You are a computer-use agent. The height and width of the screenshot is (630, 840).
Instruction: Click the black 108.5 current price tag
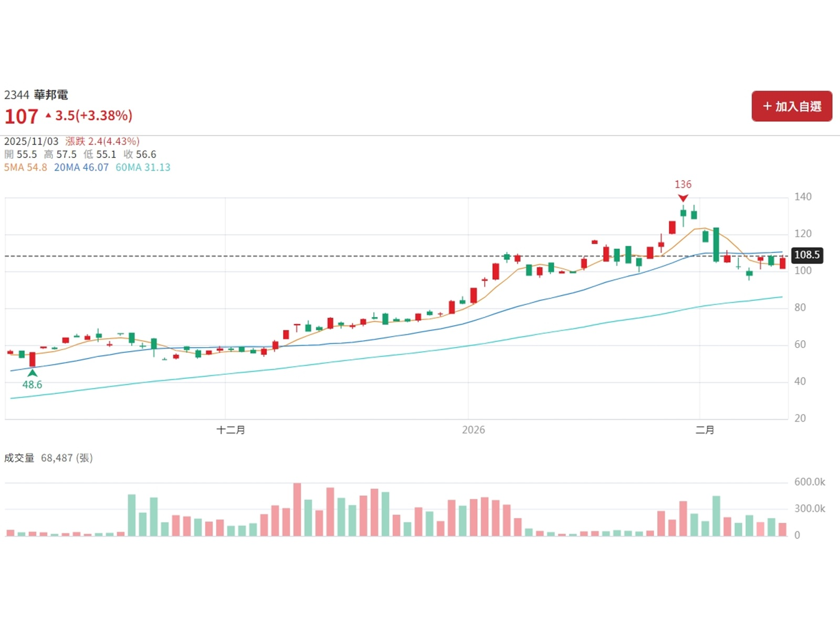coord(806,255)
